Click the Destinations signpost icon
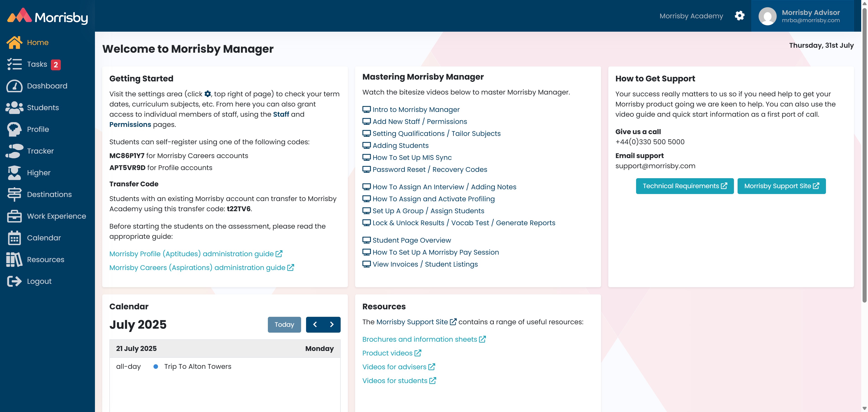868x412 pixels. tap(14, 194)
